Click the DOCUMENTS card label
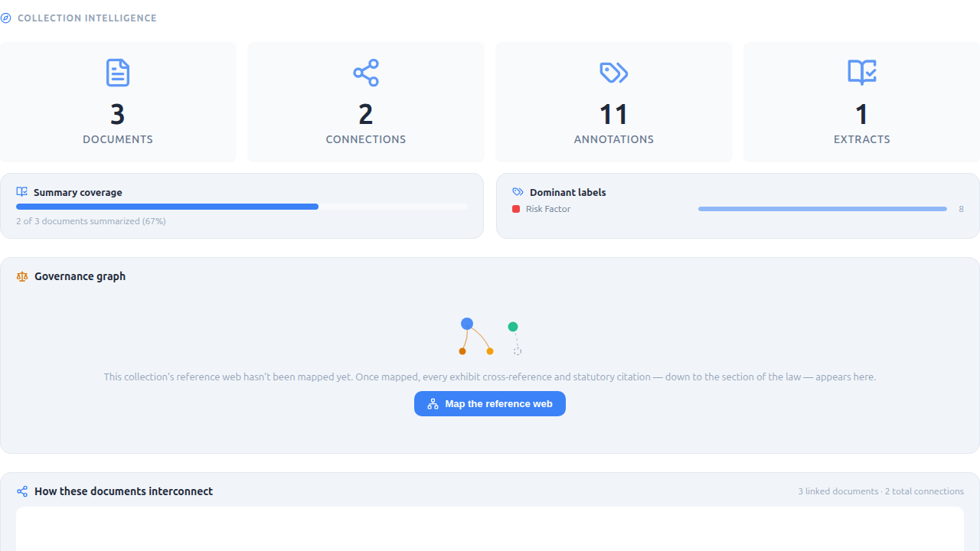980x551 pixels. [118, 139]
